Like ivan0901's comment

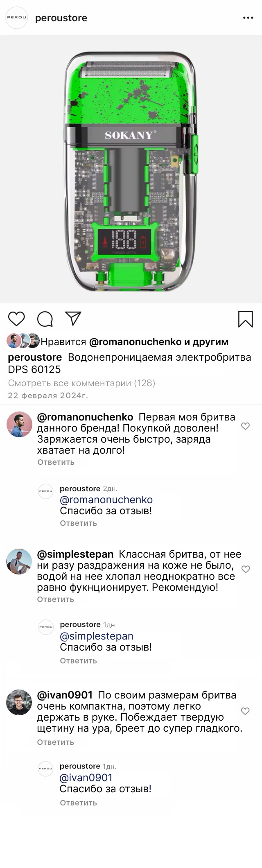point(245,711)
